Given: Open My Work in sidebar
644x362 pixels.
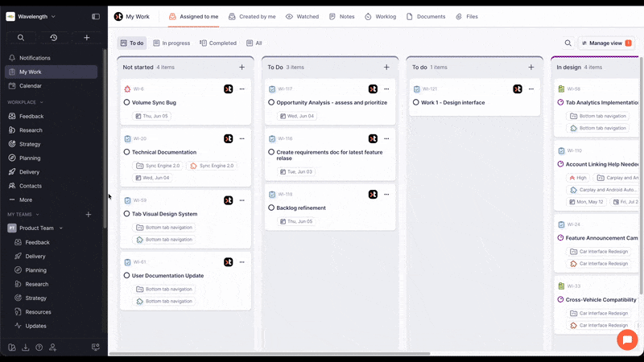Looking at the screenshot, I should [x=51, y=72].
